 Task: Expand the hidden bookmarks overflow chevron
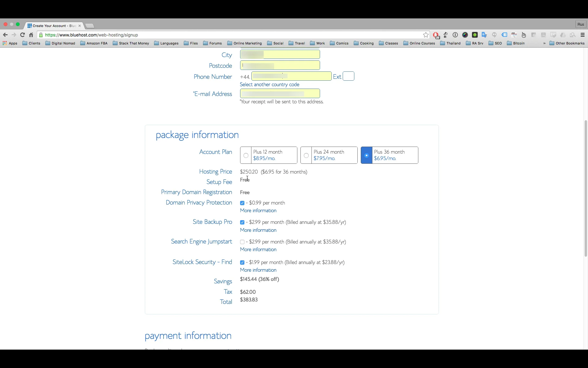click(544, 43)
